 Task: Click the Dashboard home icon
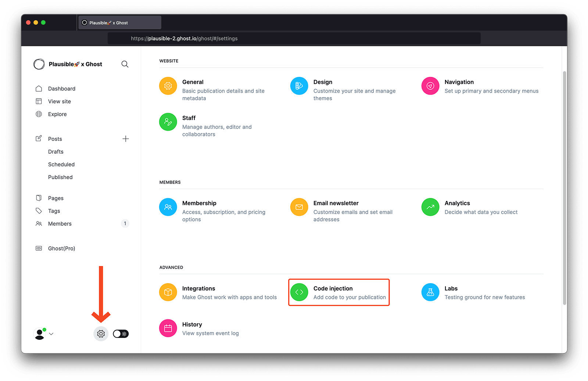click(39, 89)
